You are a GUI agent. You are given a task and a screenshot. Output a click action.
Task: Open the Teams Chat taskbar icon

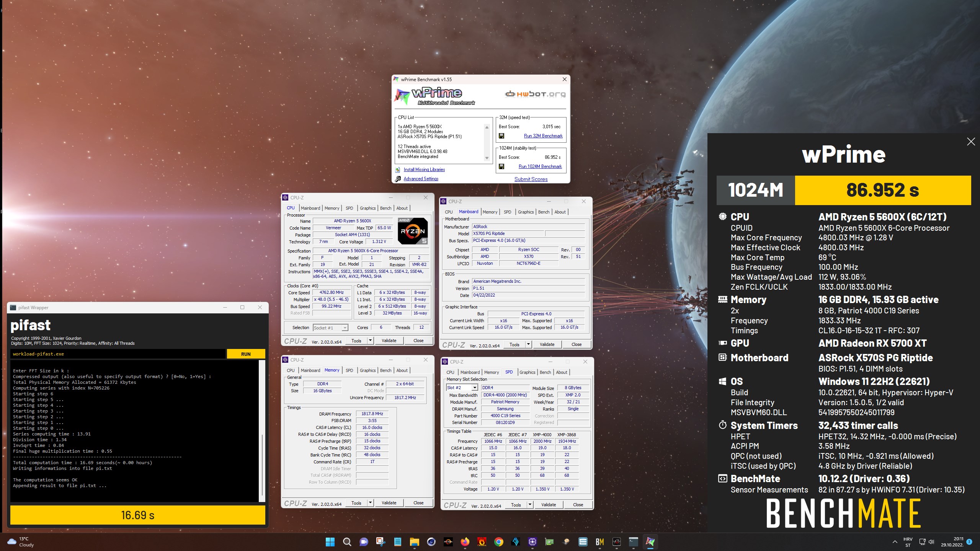364,542
